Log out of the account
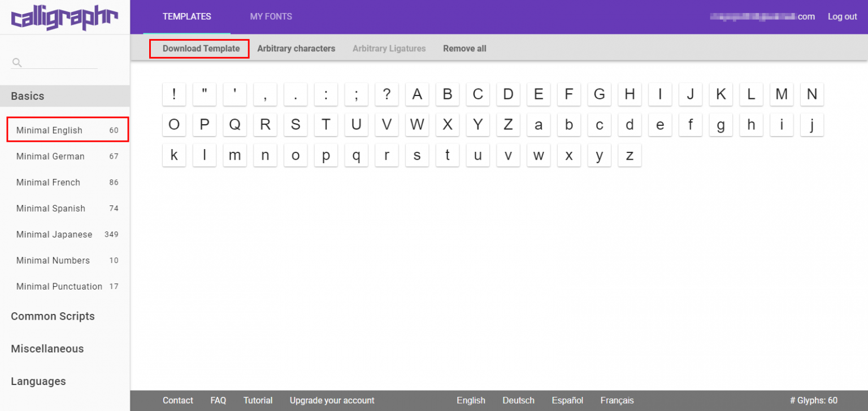Image resolution: width=868 pixels, height=411 pixels. 843,16
